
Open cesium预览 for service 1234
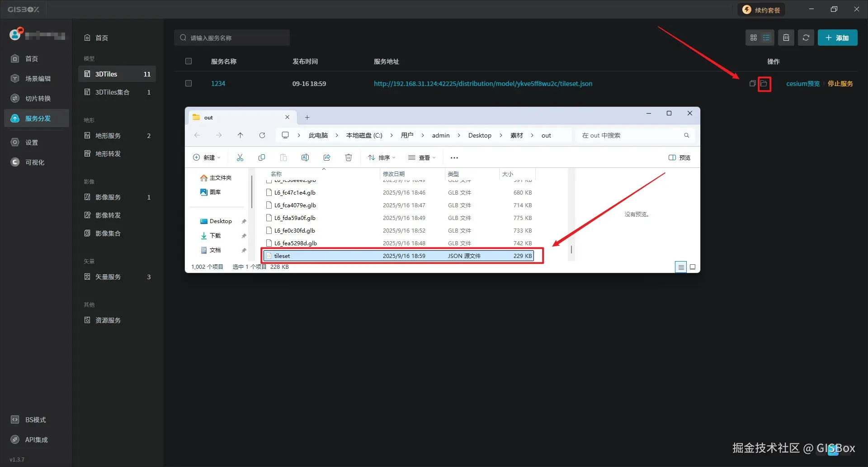click(803, 84)
